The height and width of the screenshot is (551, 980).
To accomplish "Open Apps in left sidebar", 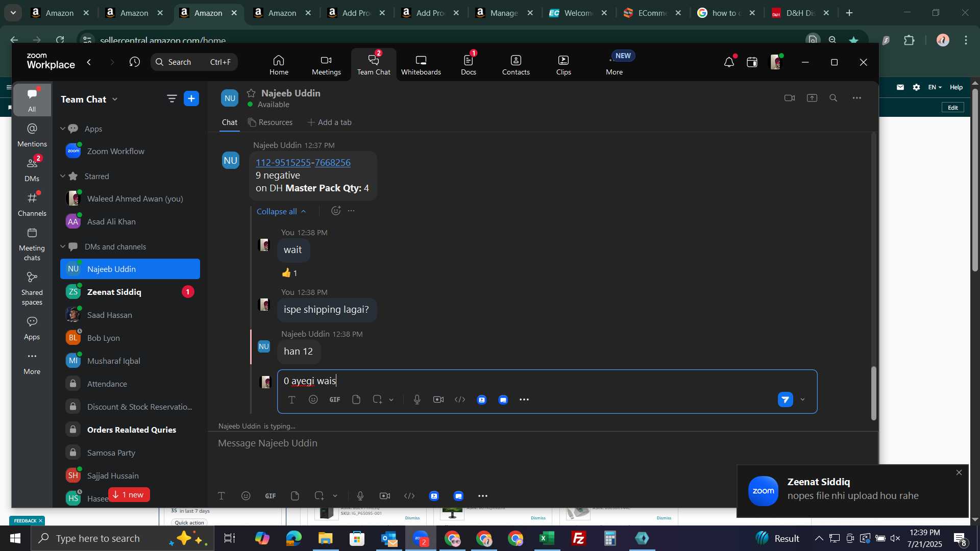I will 32,328.
